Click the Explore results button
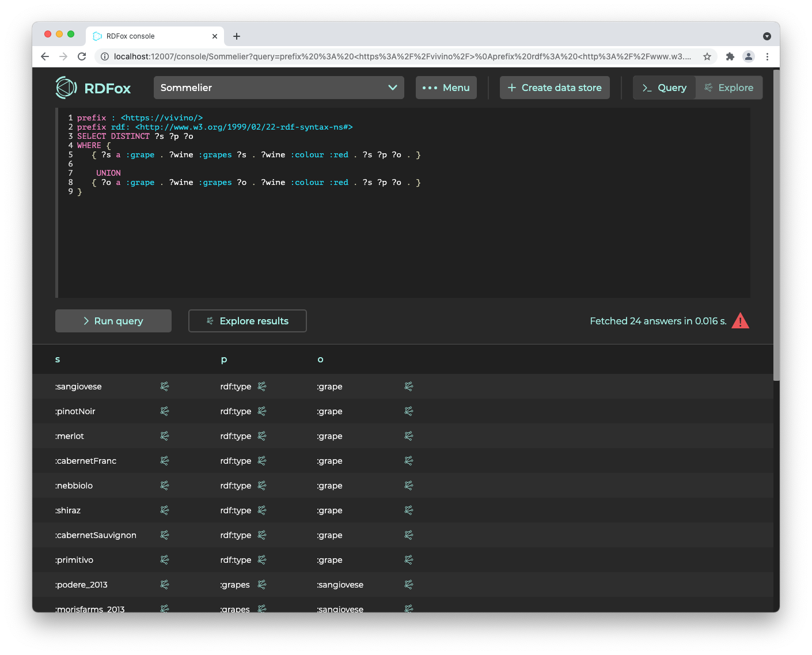 (x=248, y=321)
